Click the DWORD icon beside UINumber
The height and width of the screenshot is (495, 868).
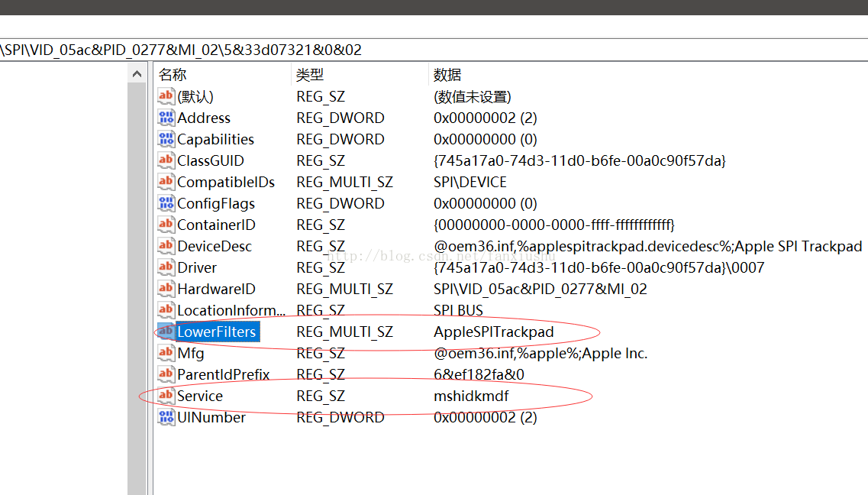(x=166, y=417)
